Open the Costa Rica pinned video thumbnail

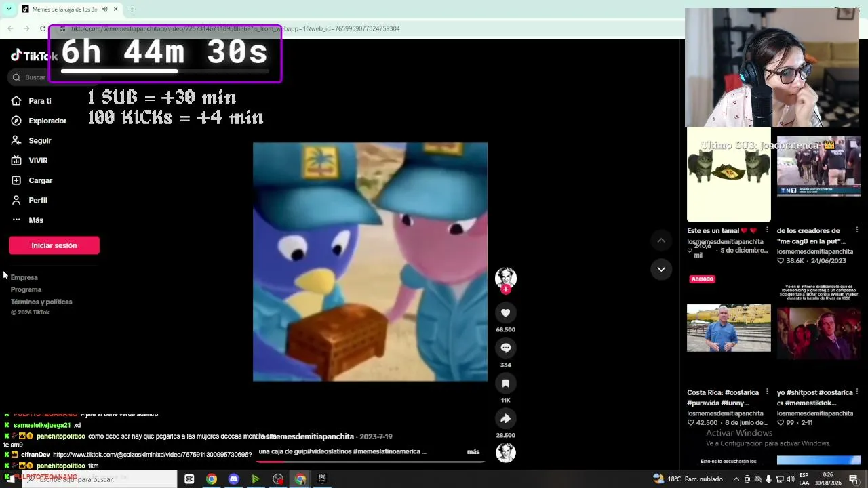click(x=729, y=328)
